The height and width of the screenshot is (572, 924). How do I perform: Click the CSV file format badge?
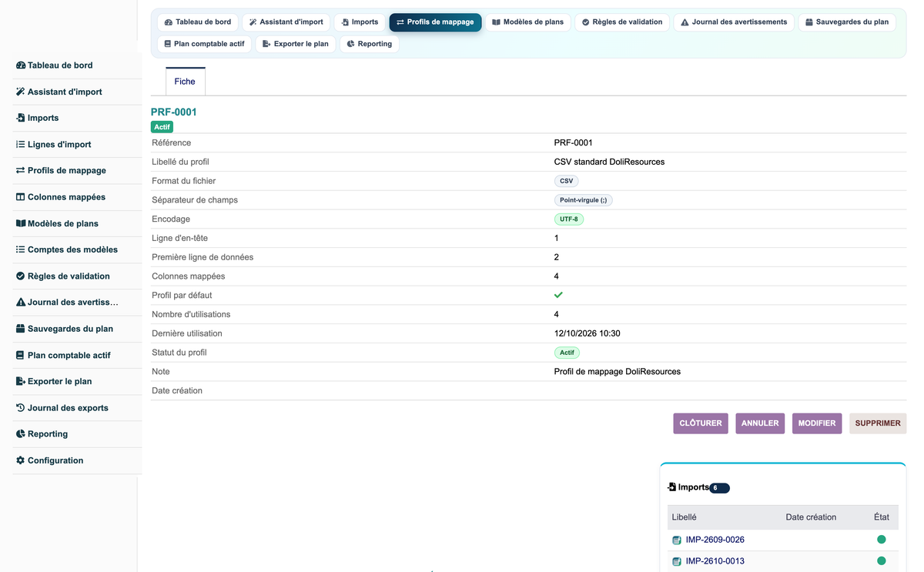[x=566, y=181]
